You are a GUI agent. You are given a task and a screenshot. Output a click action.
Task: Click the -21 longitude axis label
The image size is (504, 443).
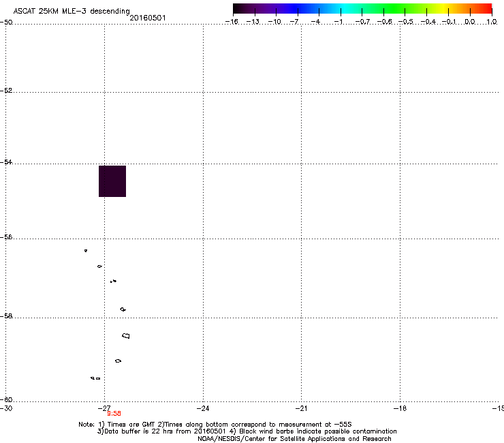pyautogui.click(x=301, y=408)
